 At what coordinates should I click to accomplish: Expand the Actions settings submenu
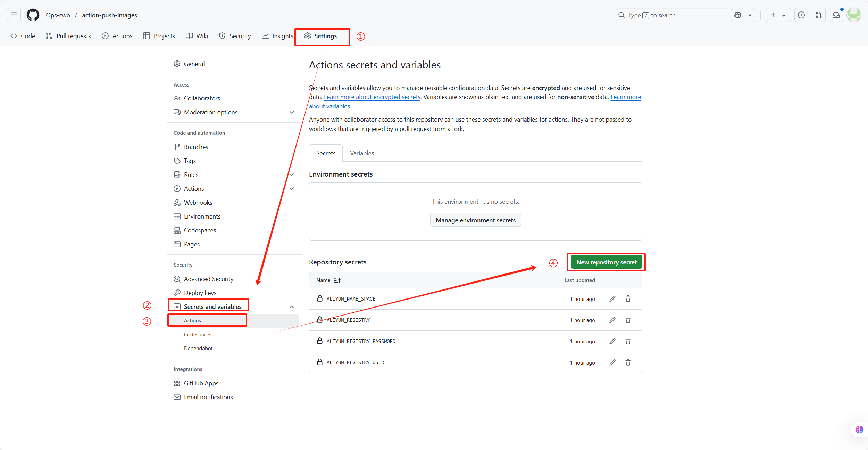[292, 189]
